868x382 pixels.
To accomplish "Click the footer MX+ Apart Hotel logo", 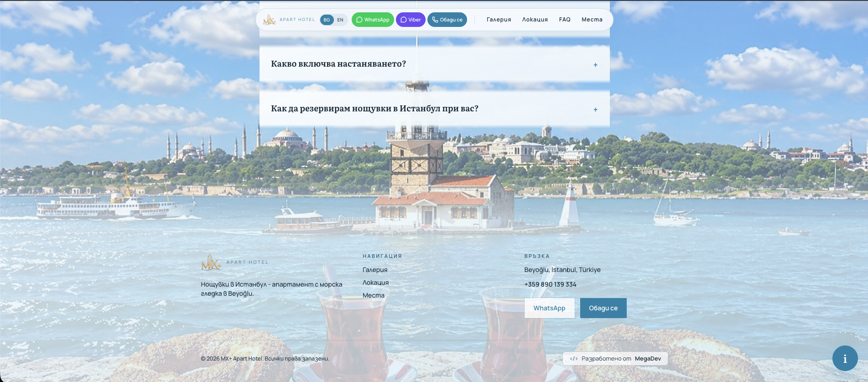I will (235, 262).
